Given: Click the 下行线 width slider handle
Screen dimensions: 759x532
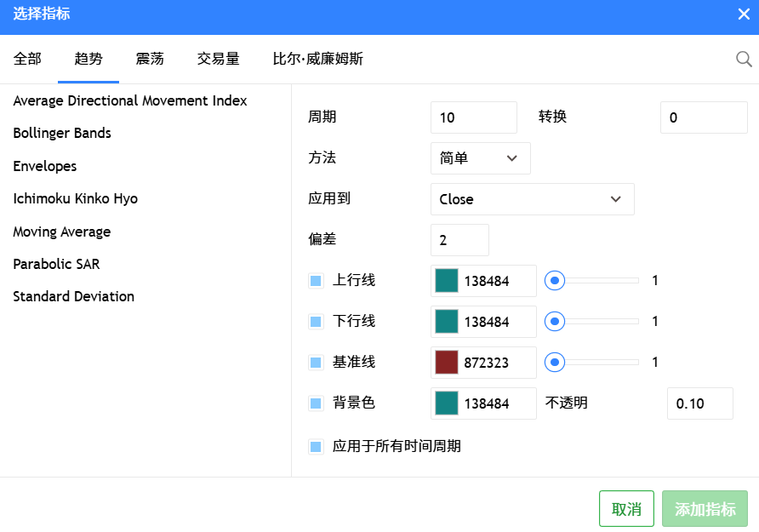Looking at the screenshot, I should (x=555, y=322).
